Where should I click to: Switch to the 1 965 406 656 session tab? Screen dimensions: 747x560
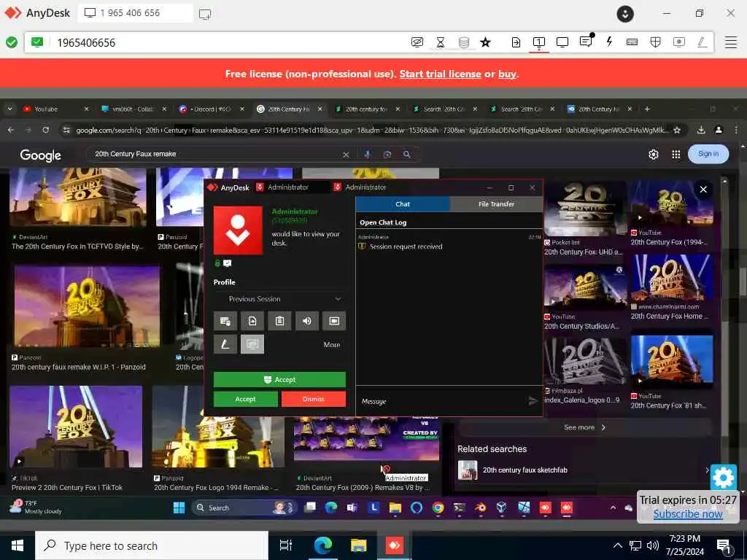(x=135, y=13)
